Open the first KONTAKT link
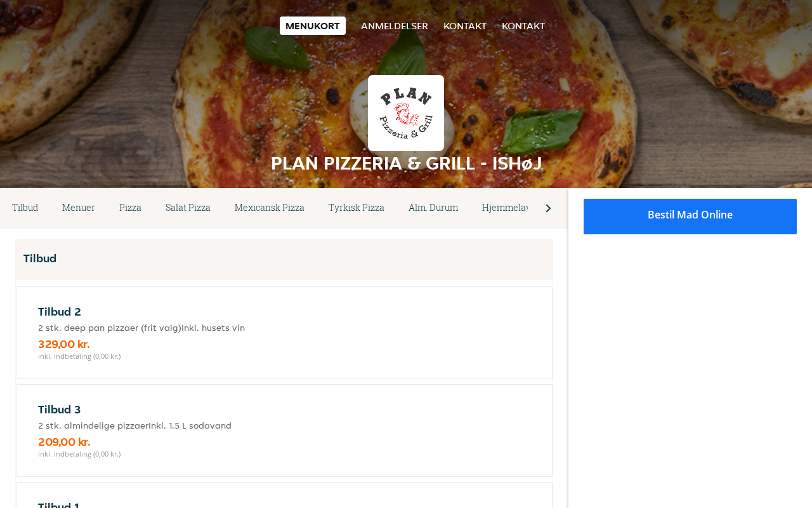 coord(465,26)
